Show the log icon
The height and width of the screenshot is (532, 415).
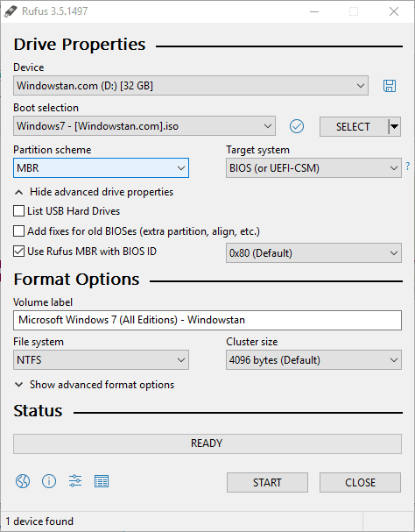pyautogui.click(x=102, y=481)
